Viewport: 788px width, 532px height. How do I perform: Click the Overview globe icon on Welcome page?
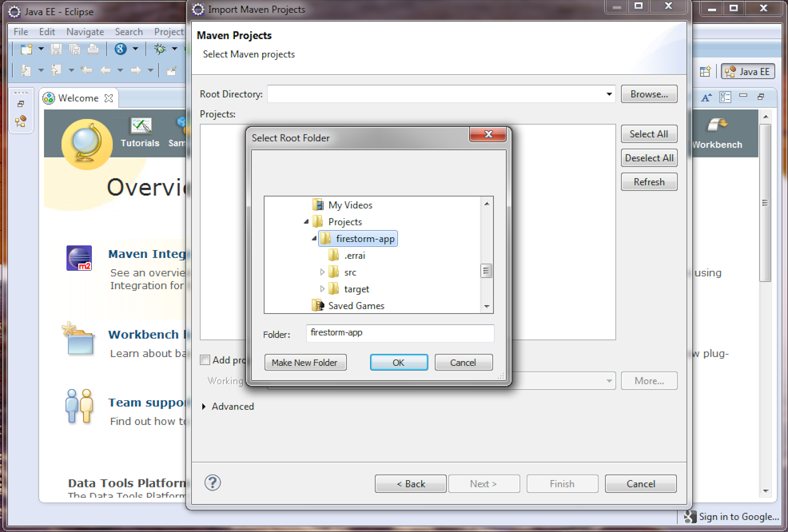(x=86, y=144)
